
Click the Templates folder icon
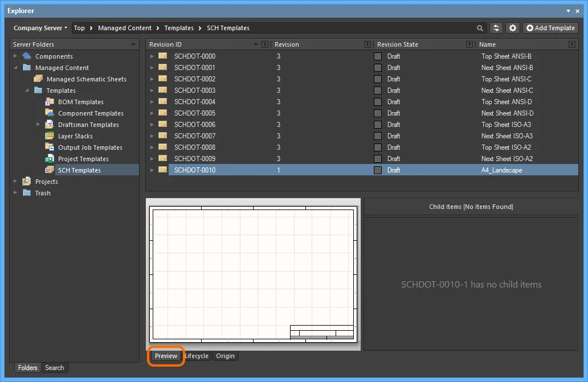click(x=38, y=91)
